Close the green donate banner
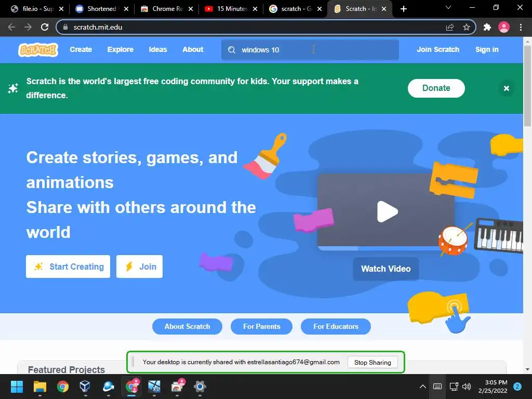This screenshot has height=399, width=532. 506,88
